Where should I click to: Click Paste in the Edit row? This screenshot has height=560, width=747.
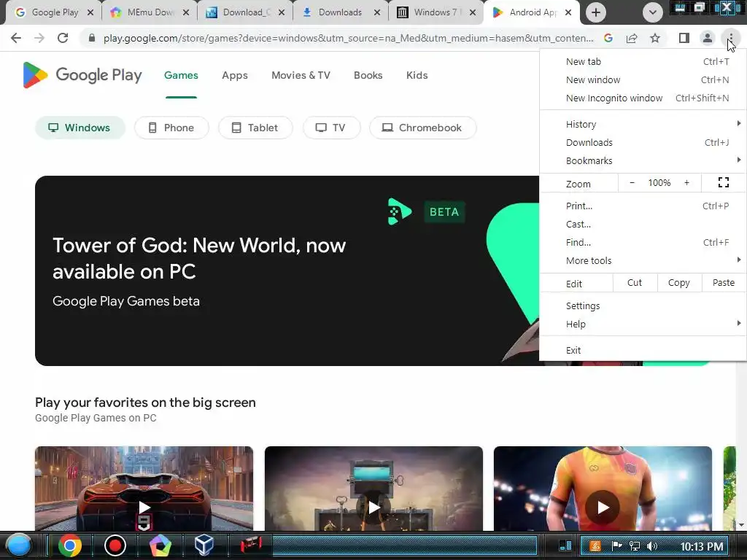(x=724, y=283)
